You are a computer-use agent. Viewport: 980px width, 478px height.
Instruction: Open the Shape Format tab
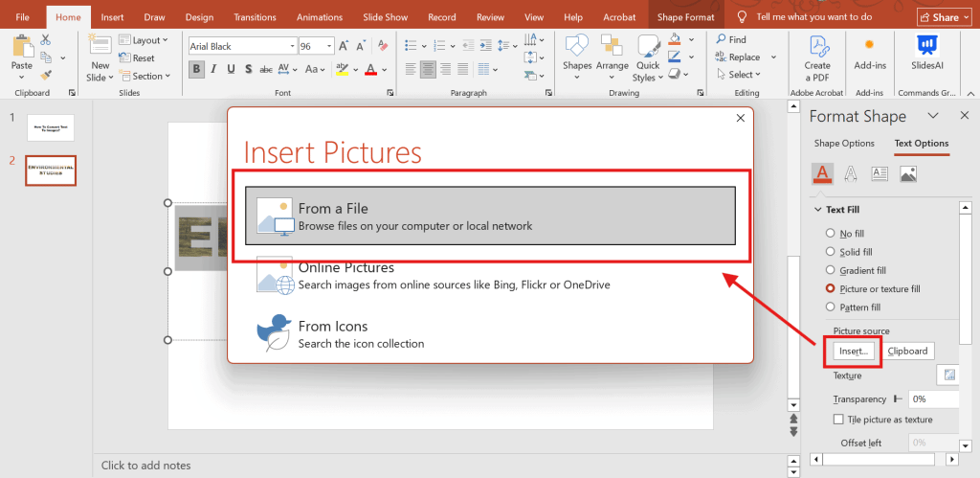pos(685,17)
